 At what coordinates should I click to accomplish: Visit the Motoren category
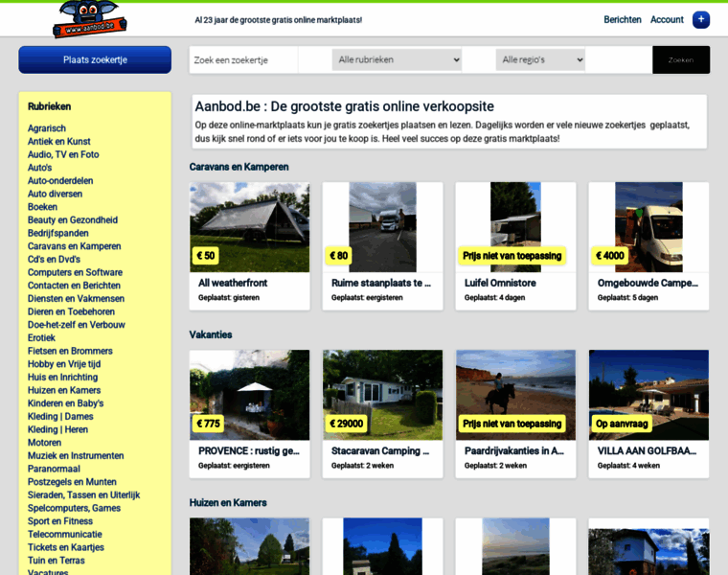[45, 443]
